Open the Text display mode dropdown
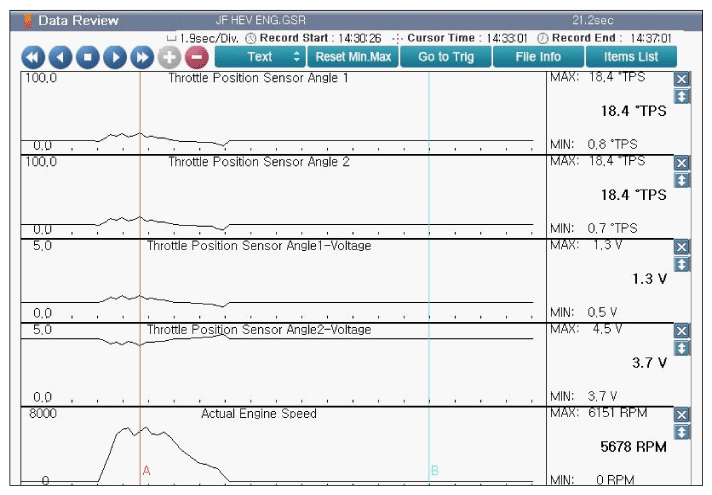 259,57
